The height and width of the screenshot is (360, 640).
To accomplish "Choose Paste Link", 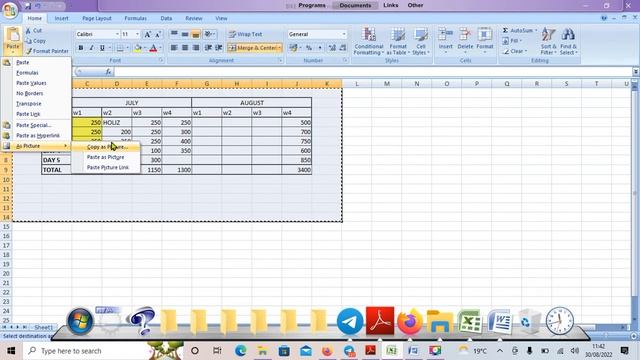I will [37, 114].
